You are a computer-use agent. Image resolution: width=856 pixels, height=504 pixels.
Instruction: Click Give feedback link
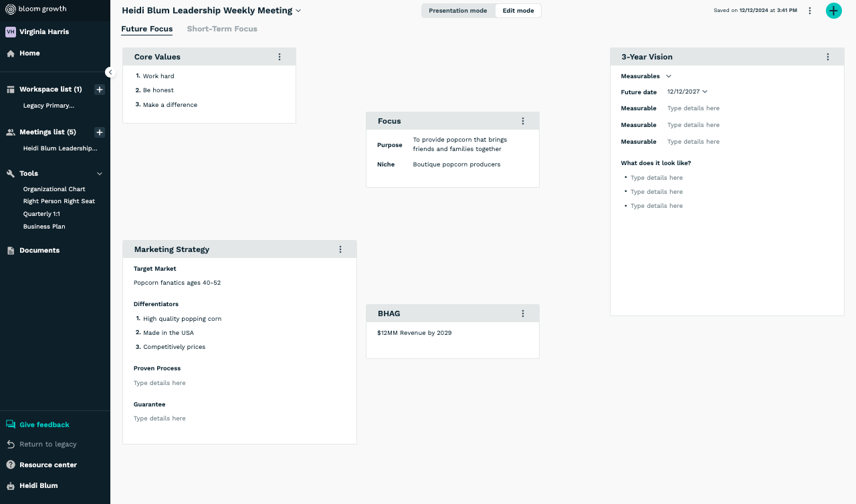pyautogui.click(x=44, y=424)
